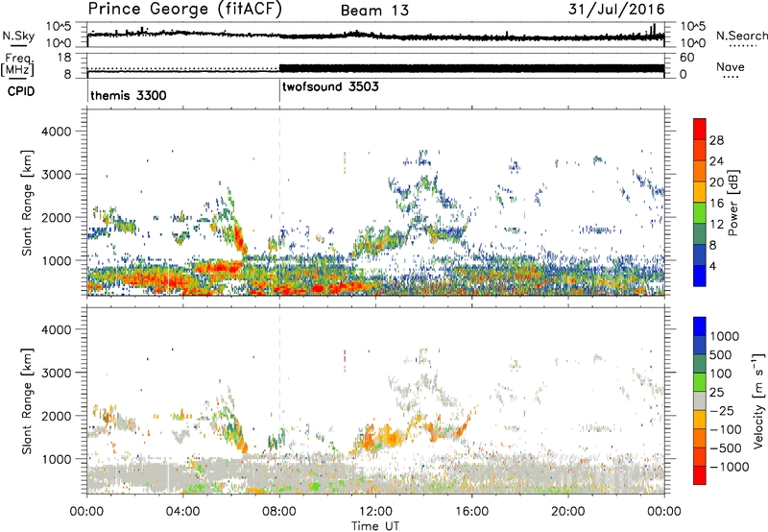Click the 'N.Search' legend label
768x532 pixels.
click(741, 36)
